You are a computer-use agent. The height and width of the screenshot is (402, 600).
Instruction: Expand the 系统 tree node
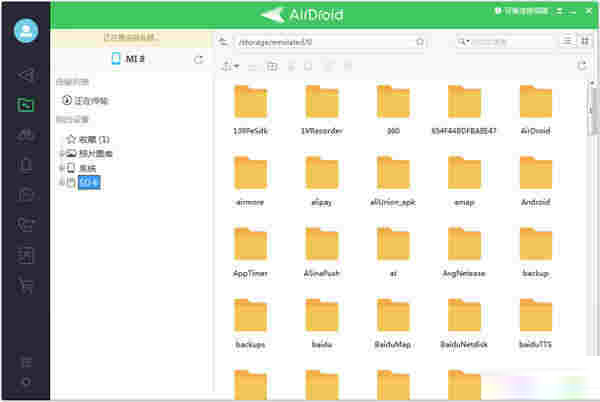[x=61, y=168]
